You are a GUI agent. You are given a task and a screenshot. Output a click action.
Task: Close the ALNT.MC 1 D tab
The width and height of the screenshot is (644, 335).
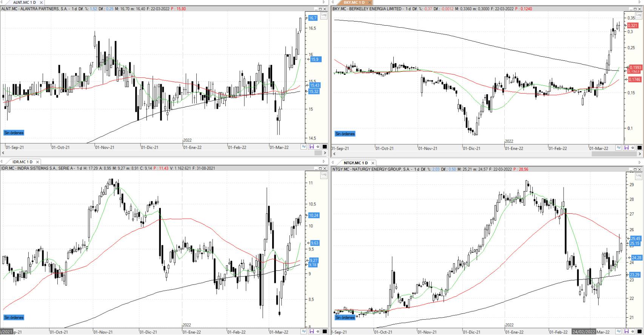click(42, 2)
